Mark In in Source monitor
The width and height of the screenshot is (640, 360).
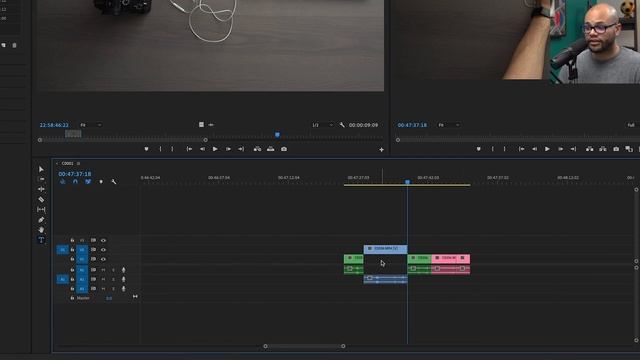click(x=160, y=149)
